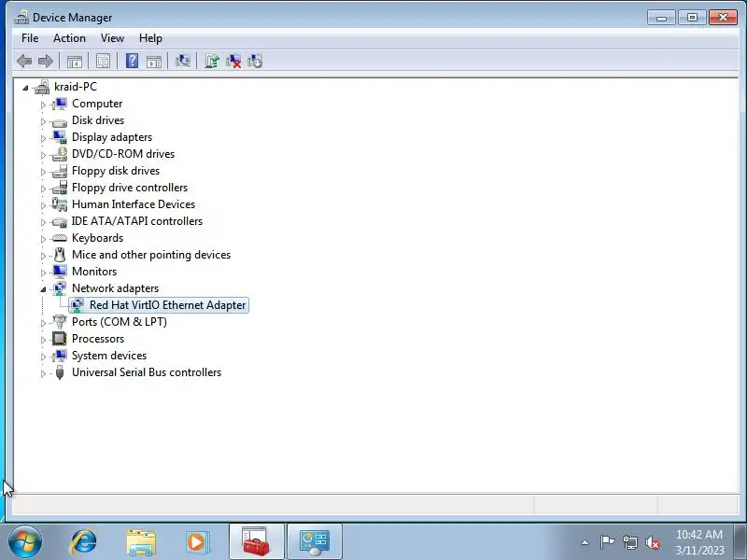Click the Show desktop strip on taskbar
The width and height of the screenshot is (747, 560).
click(x=740, y=541)
